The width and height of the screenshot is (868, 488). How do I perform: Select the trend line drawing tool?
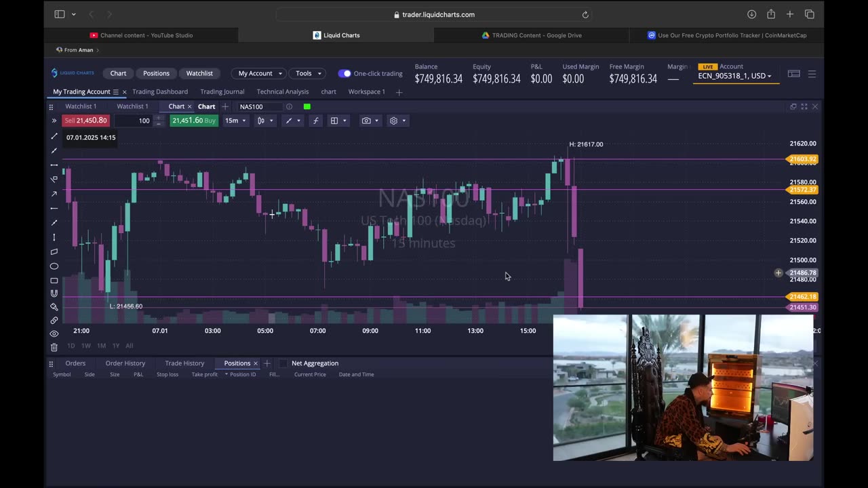54,136
